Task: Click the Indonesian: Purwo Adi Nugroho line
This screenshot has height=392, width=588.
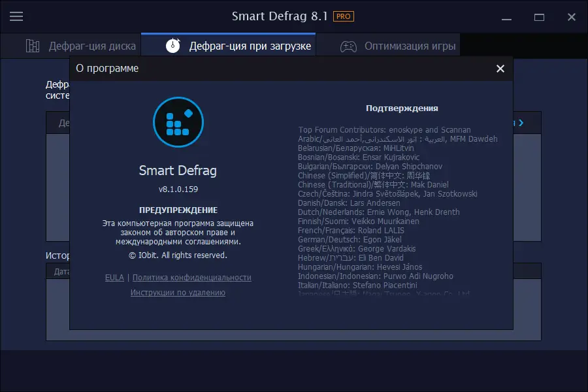Action: 376,276
